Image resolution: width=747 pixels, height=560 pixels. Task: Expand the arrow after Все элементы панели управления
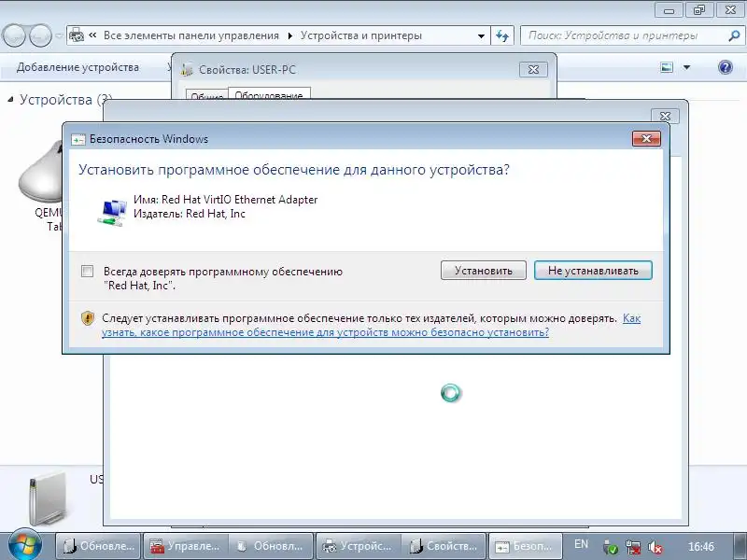(x=289, y=35)
